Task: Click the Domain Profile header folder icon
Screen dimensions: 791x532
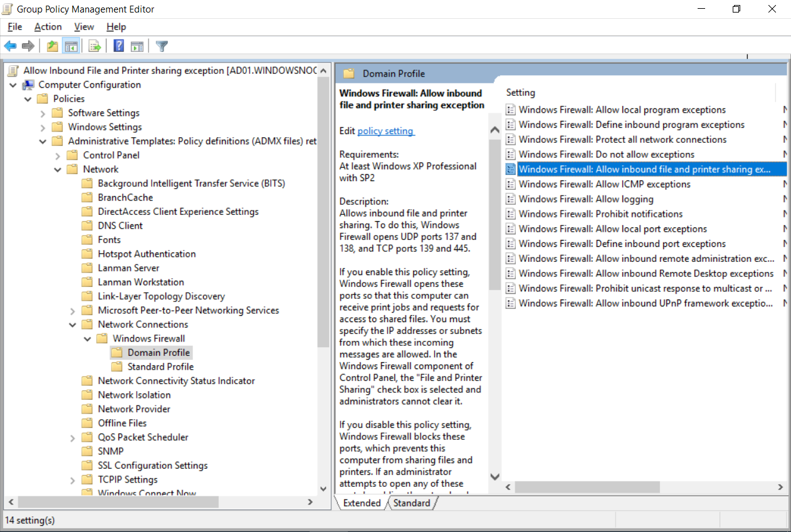Action: [349, 73]
